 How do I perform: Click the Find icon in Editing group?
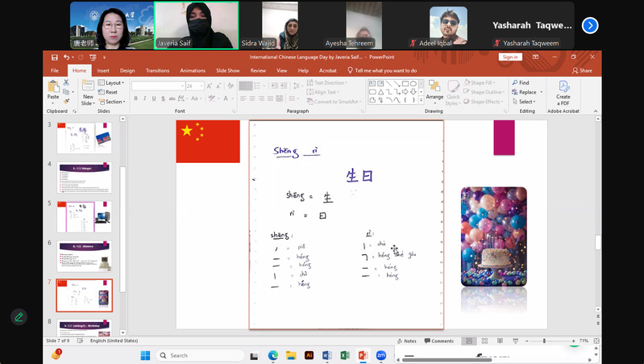point(521,82)
